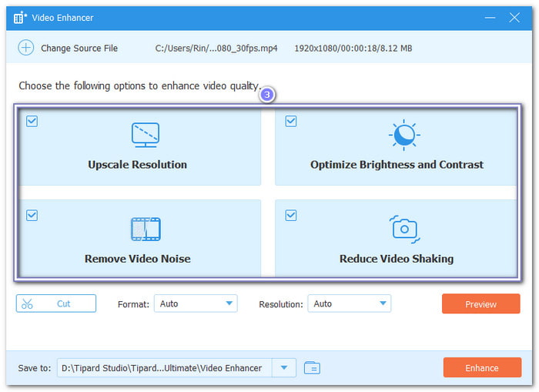Click the Optimize Brightness sun icon
Image resolution: width=539 pixels, height=392 pixels.
pyautogui.click(x=404, y=135)
